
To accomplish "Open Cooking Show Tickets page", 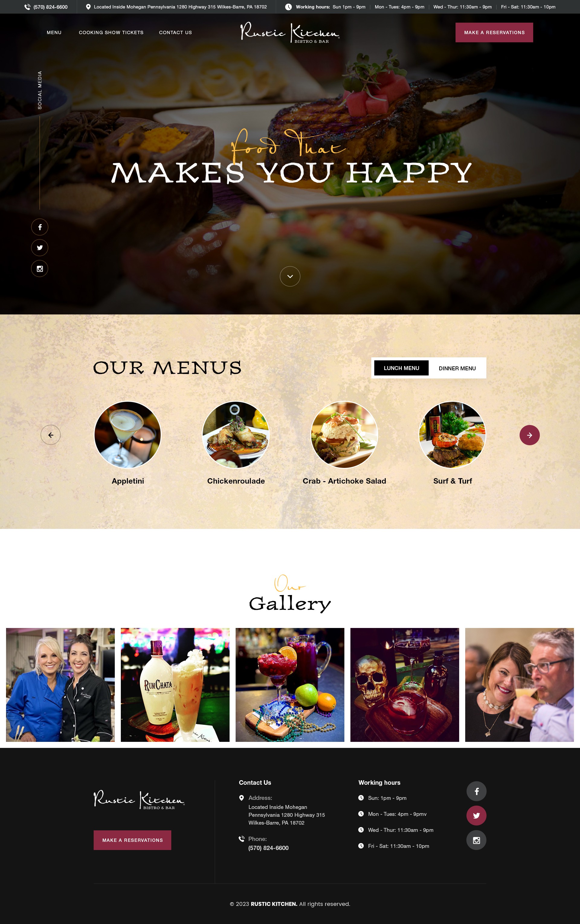I will pyautogui.click(x=111, y=33).
